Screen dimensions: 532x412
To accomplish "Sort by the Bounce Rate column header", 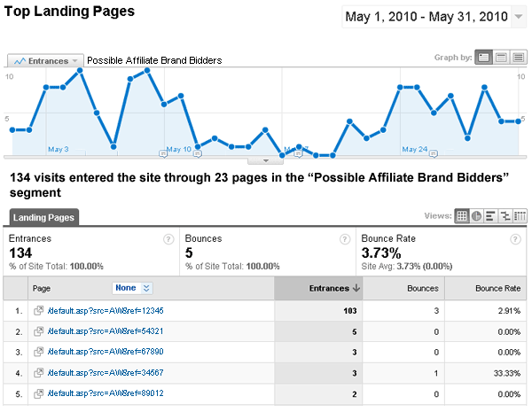I will 495,288.
